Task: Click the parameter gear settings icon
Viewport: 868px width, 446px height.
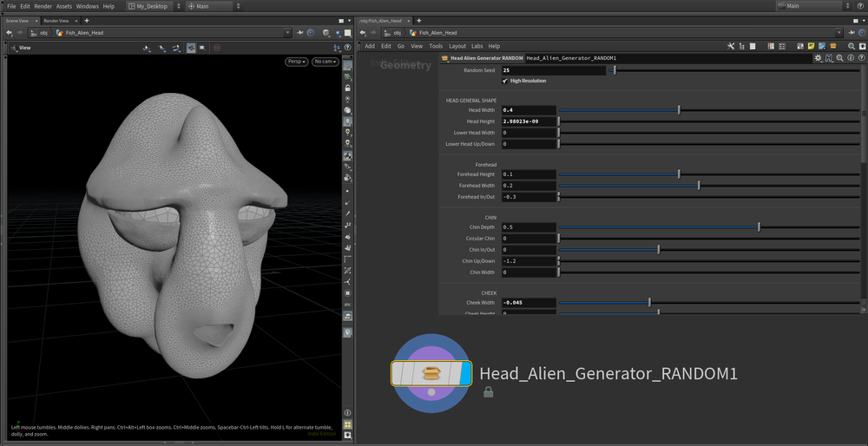Action: point(818,58)
